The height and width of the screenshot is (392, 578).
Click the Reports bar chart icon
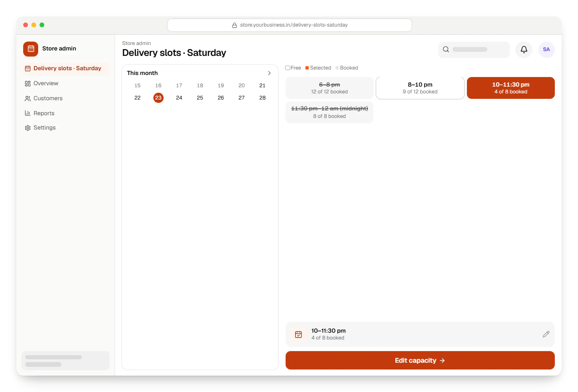[28, 113]
